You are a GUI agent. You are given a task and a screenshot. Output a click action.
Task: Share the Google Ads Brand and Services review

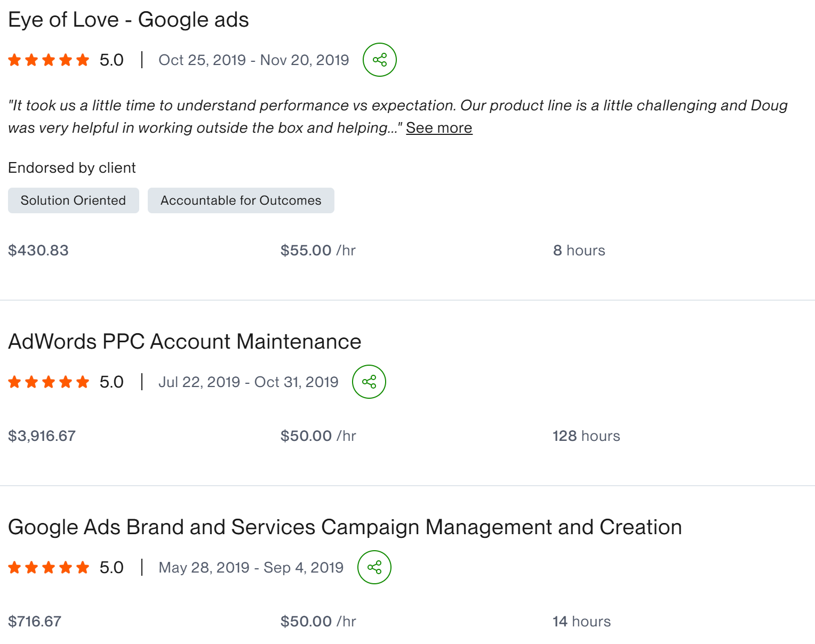tap(374, 567)
